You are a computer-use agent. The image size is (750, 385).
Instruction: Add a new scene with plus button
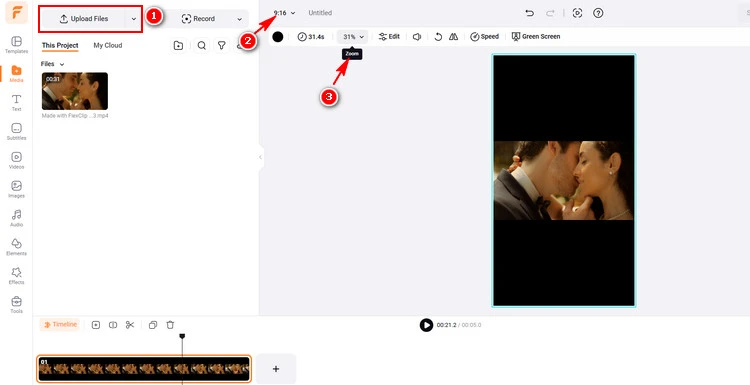[x=276, y=369]
